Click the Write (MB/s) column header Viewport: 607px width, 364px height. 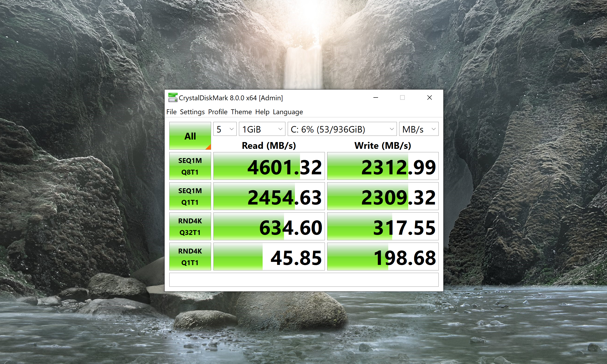click(383, 146)
